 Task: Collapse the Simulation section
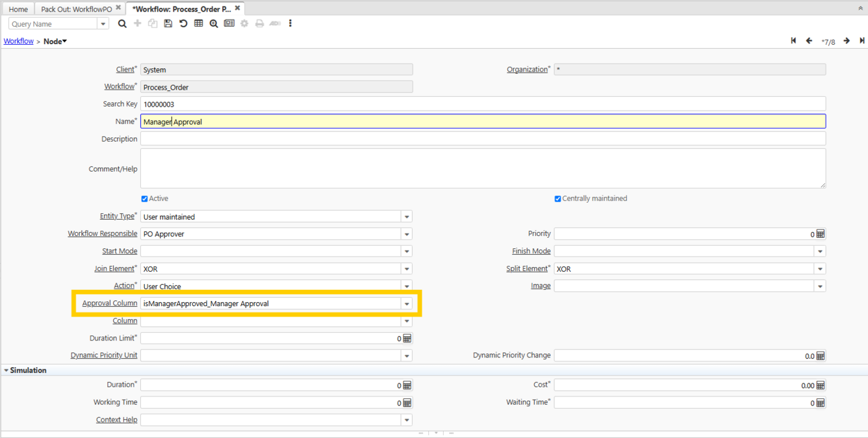click(x=6, y=370)
